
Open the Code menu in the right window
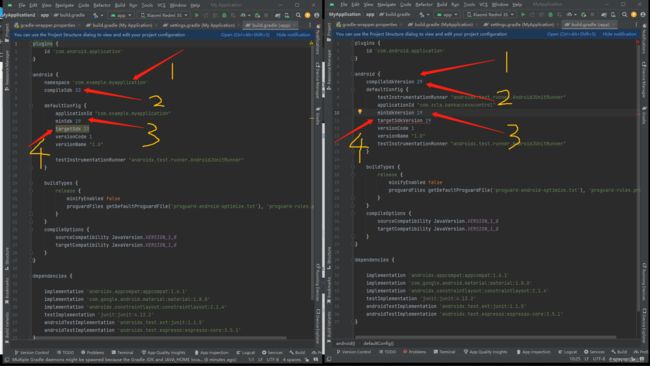point(405,5)
